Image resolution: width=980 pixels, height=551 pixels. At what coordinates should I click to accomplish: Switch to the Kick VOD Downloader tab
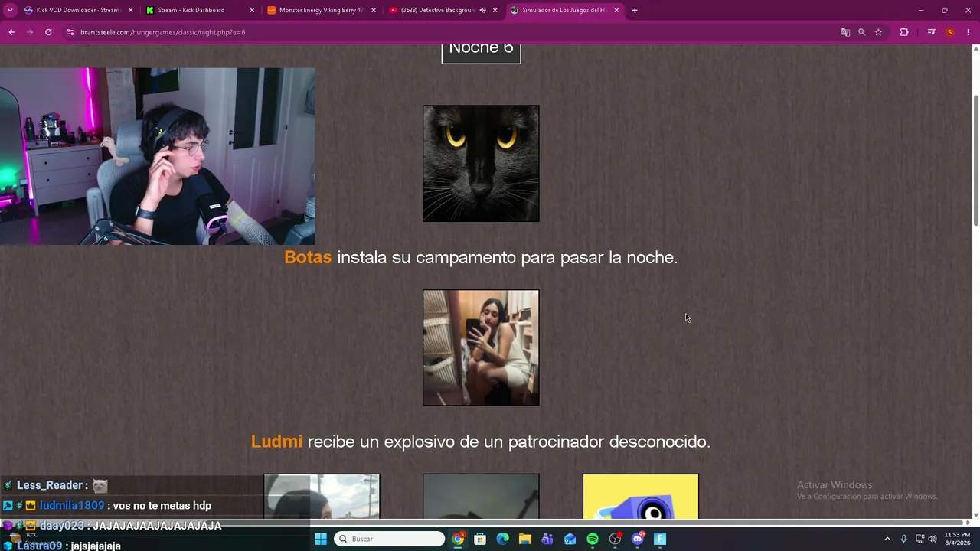(x=77, y=10)
